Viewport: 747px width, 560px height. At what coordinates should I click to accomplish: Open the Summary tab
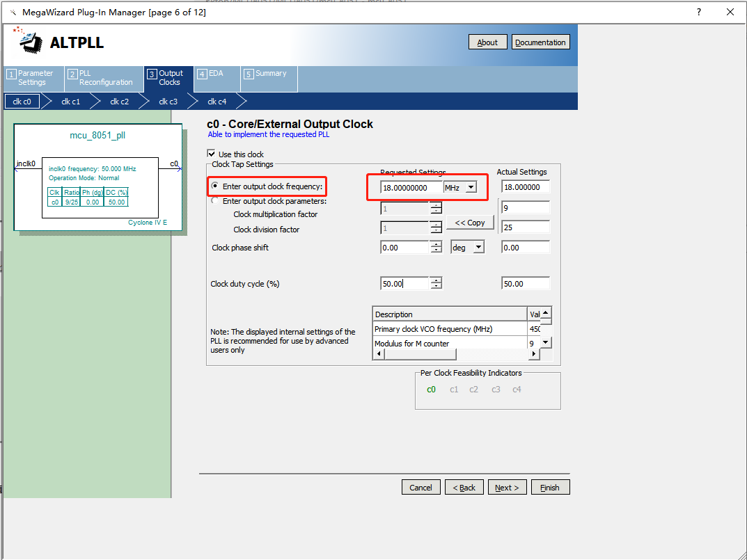pos(269,78)
